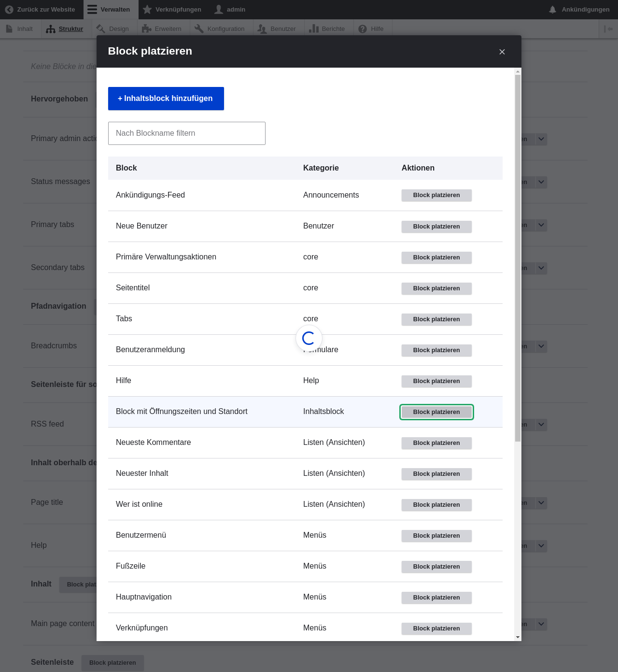The height and width of the screenshot is (672, 618).
Task: Expand dropdown arrow in Secondary tabs row
Action: [x=541, y=268]
